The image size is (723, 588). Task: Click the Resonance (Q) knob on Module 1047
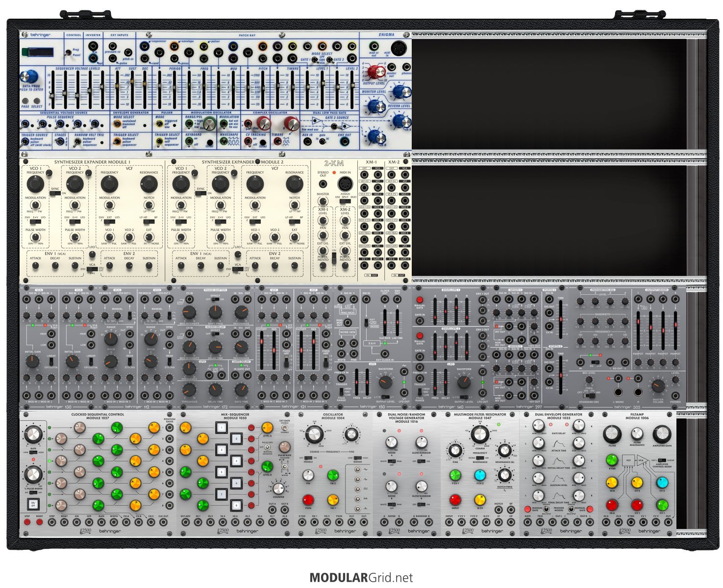click(x=504, y=451)
